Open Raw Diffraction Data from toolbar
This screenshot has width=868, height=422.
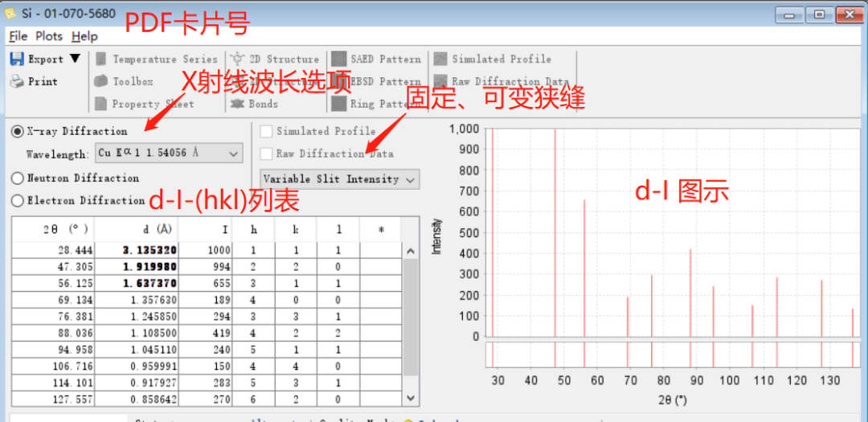pyautogui.click(x=502, y=81)
